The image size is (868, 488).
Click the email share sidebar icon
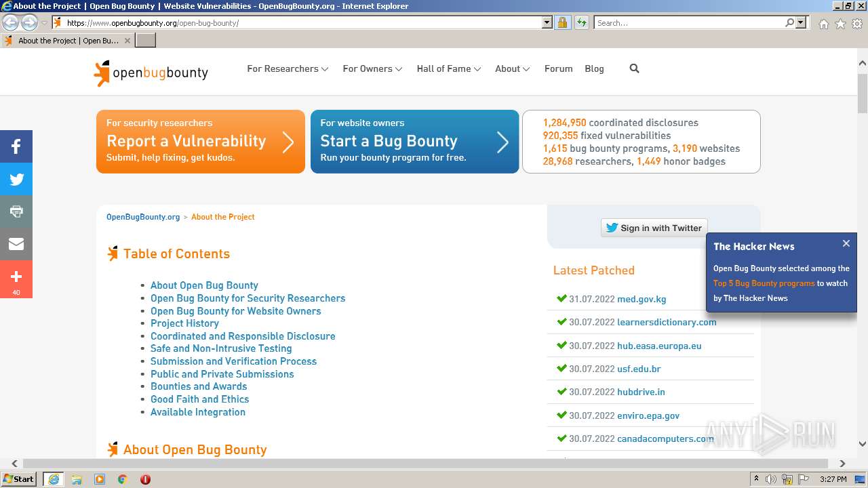click(x=16, y=244)
